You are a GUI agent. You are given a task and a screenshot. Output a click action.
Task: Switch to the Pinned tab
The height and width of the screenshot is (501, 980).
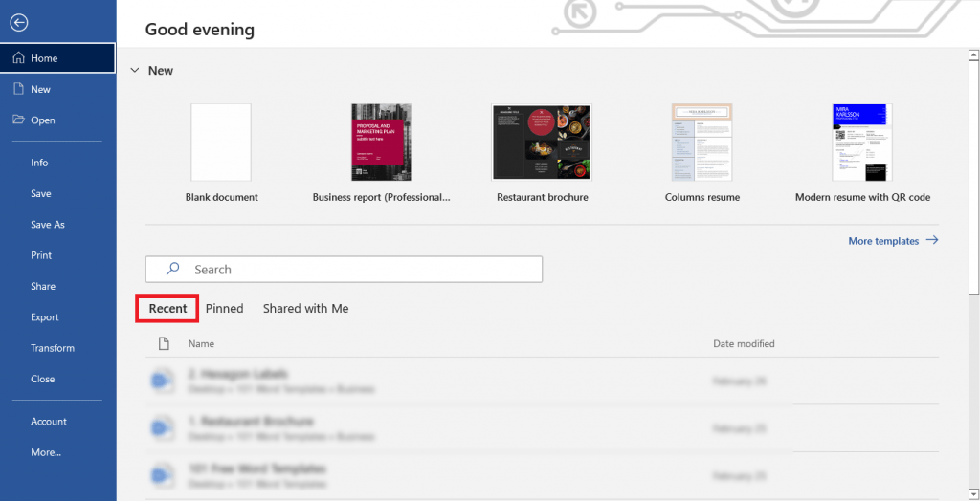click(x=224, y=308)
